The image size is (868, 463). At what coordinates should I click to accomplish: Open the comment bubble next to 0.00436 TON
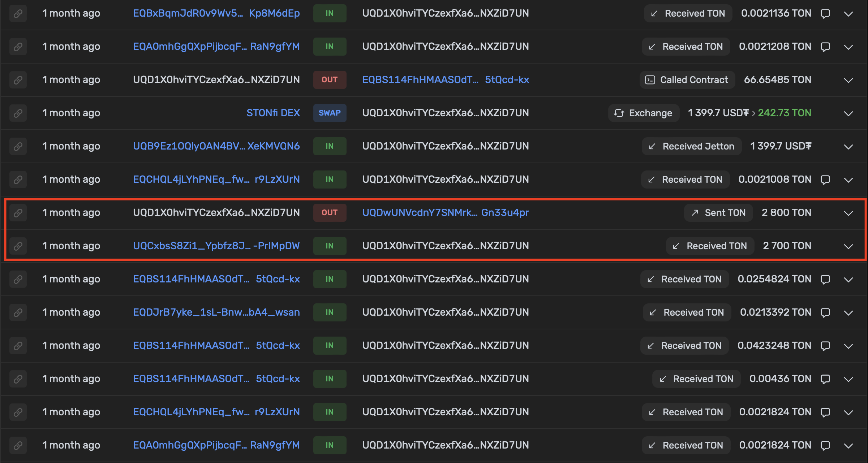pyautogui.click(x=825, y=378)
